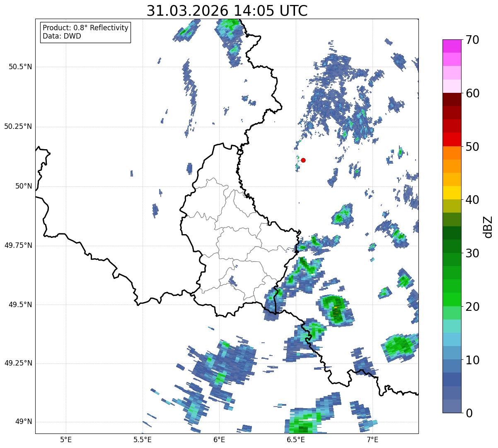Click the colorbar label "dBZ"

click(488, 226)
